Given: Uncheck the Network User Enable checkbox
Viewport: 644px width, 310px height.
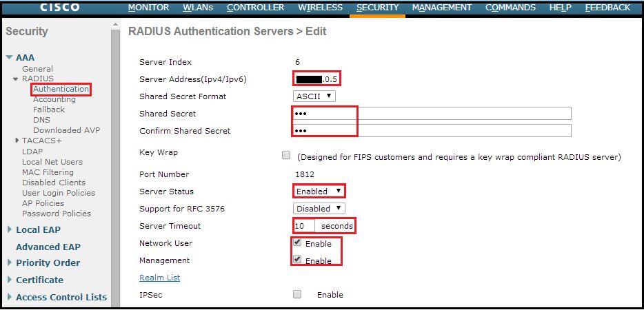Looking at the screenshot, I should coord(297,242).
